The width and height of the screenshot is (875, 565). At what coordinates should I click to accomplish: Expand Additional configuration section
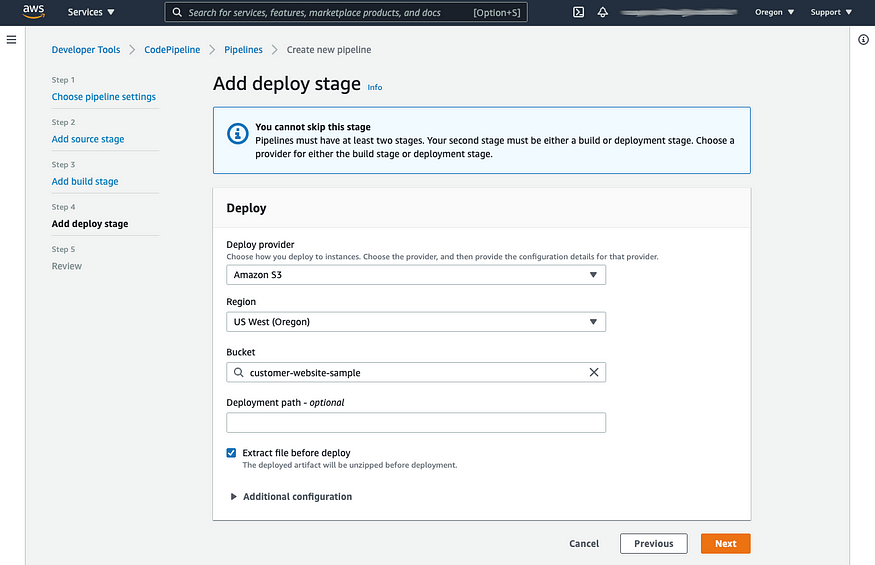pyautogui.click(x=291, y=496)
